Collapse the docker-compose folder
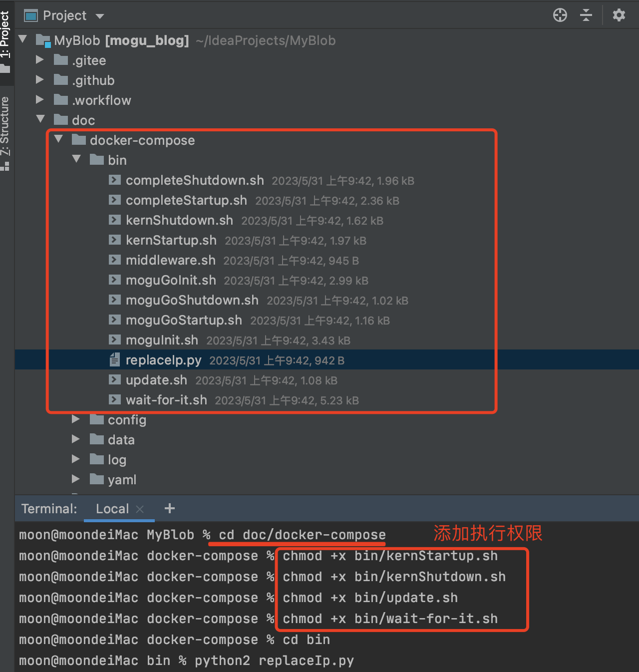Screen dimensions: 639x672 pos(58,139)
